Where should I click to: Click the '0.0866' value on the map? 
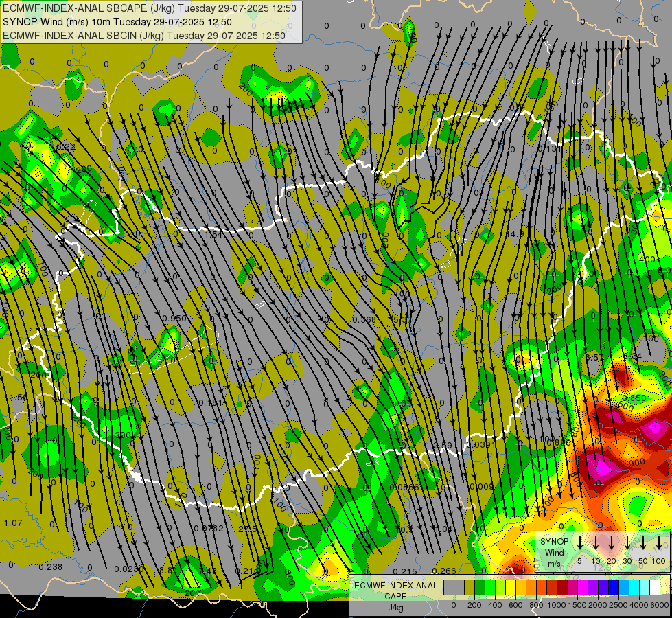404,487
